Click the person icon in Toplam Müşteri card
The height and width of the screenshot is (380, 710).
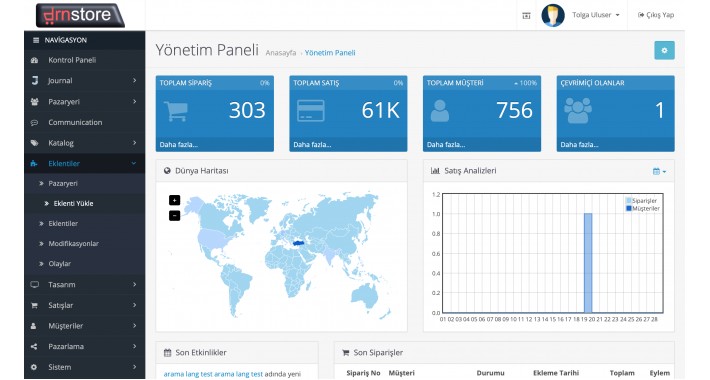(440, 111)
